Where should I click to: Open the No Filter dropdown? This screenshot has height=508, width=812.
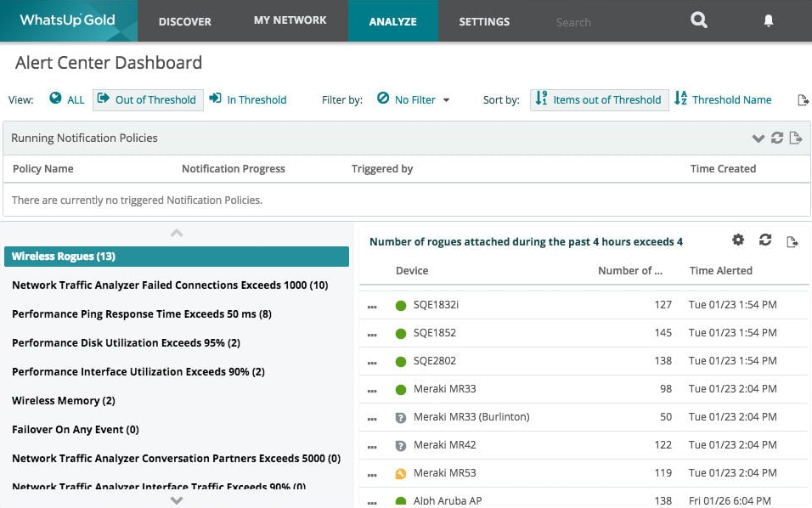[x=414, y=99]
